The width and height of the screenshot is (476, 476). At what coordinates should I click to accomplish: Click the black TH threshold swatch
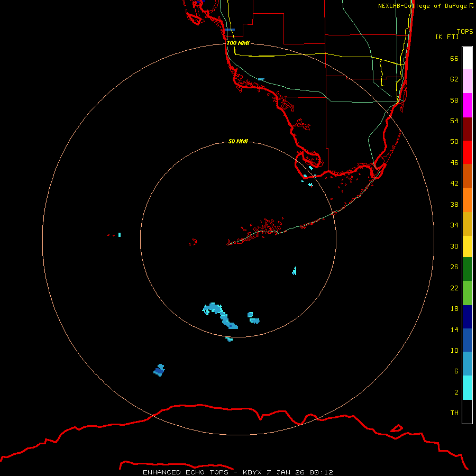(x=467, y=411)
